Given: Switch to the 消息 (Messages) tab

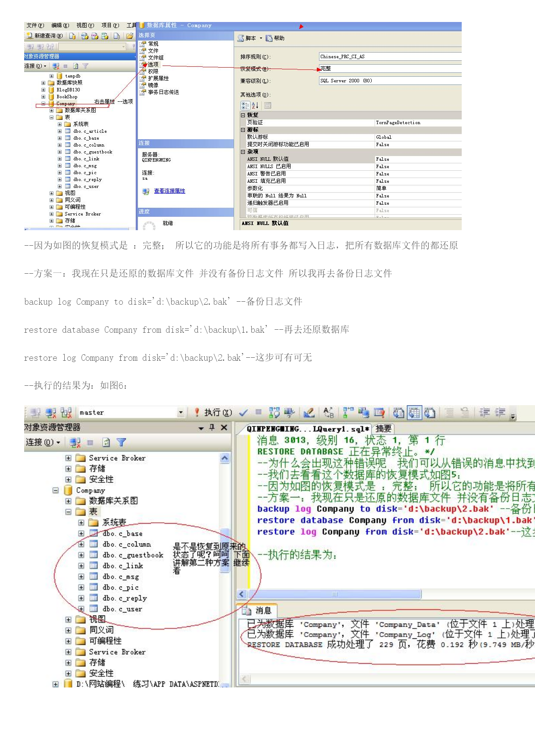Looking at the screenshot, I should pyautogui.click(x=258, y=611).
